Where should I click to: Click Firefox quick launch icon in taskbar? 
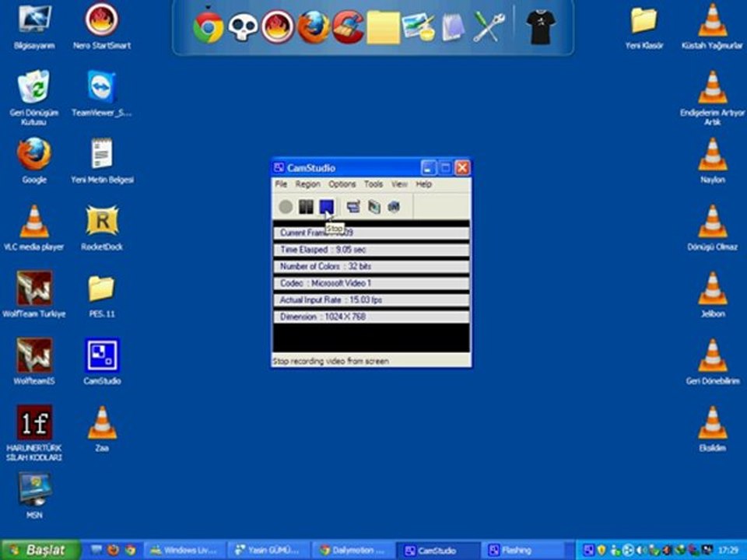point(114,551)
